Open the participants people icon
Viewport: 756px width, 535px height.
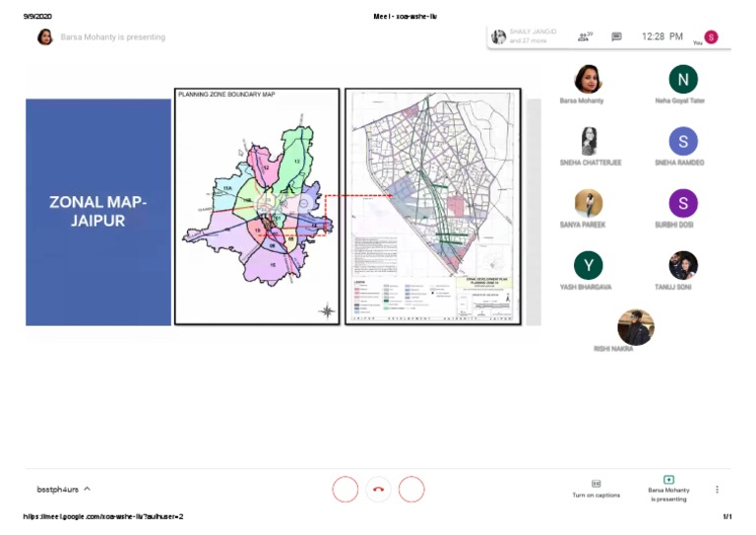(585, 37)
